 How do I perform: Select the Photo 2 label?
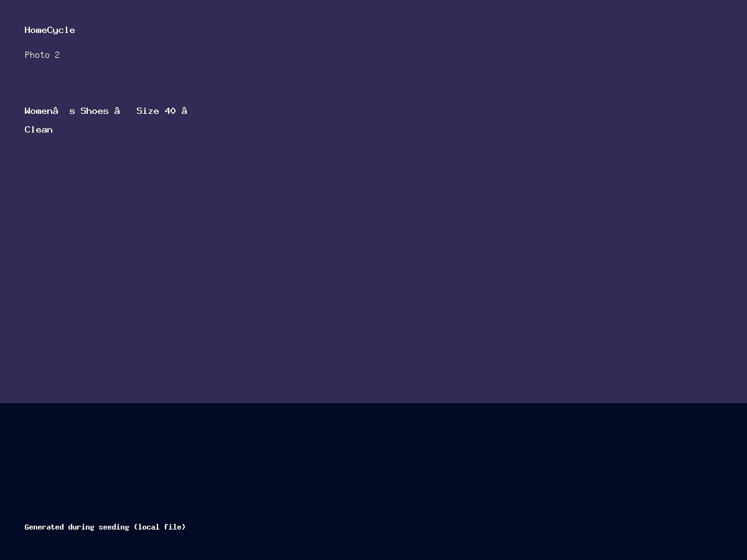42,55
